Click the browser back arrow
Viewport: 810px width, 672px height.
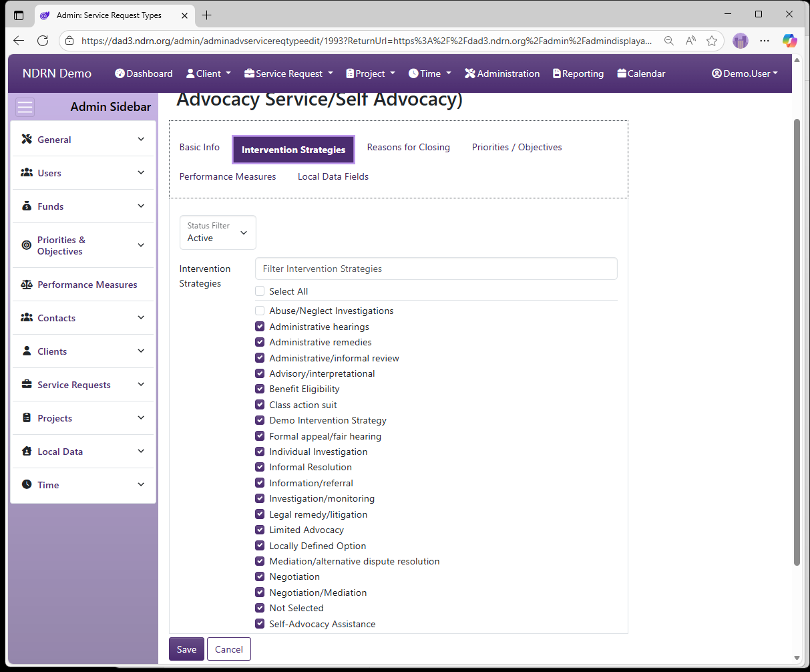(x=19, y=41)
